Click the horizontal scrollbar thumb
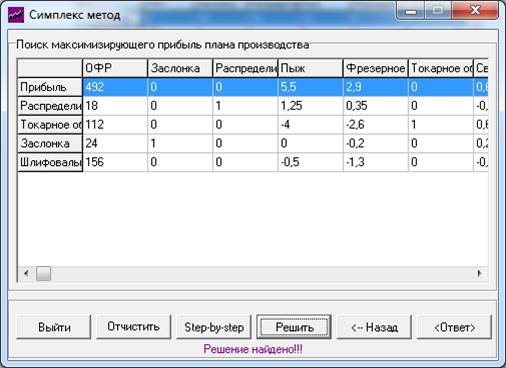The image size is (506, 368). pyautogui.click(x=43, y=274)
